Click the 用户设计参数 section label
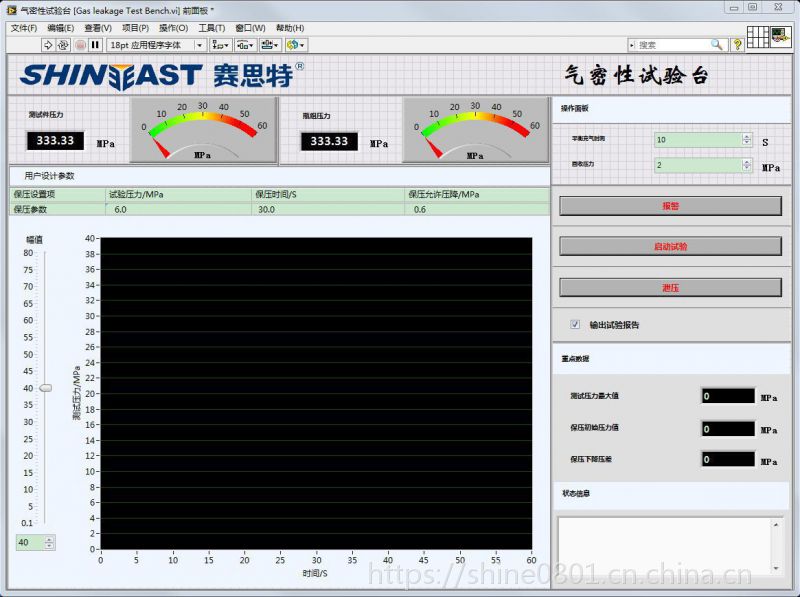 [x=49, y=176]
